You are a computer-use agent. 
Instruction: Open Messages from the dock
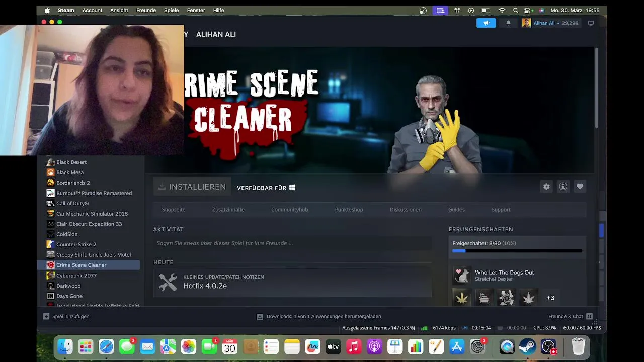(x=127, y=346)
